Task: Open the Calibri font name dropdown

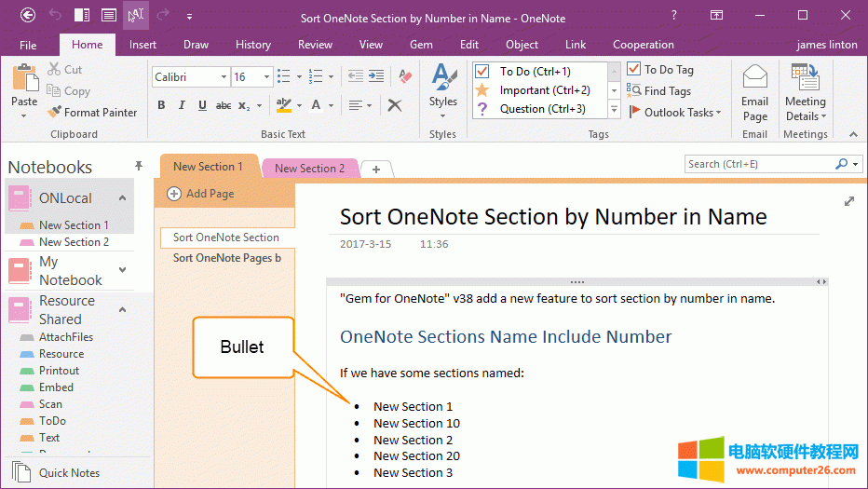Action: pos(224,77)
